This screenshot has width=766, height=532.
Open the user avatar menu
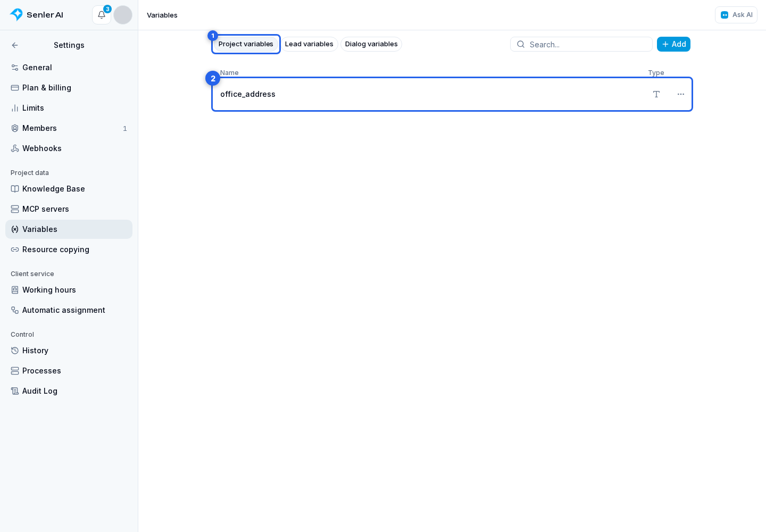tap(123, 15)
